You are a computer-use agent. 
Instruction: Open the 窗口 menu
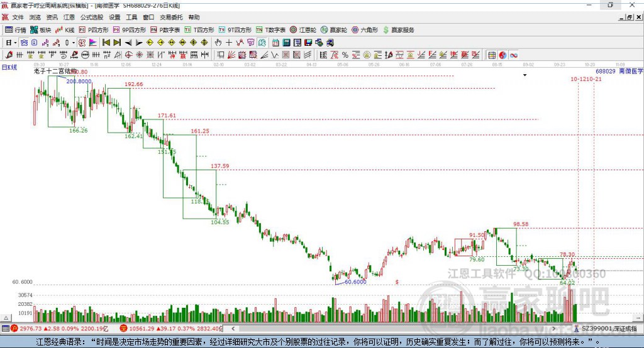click(148, 17)
